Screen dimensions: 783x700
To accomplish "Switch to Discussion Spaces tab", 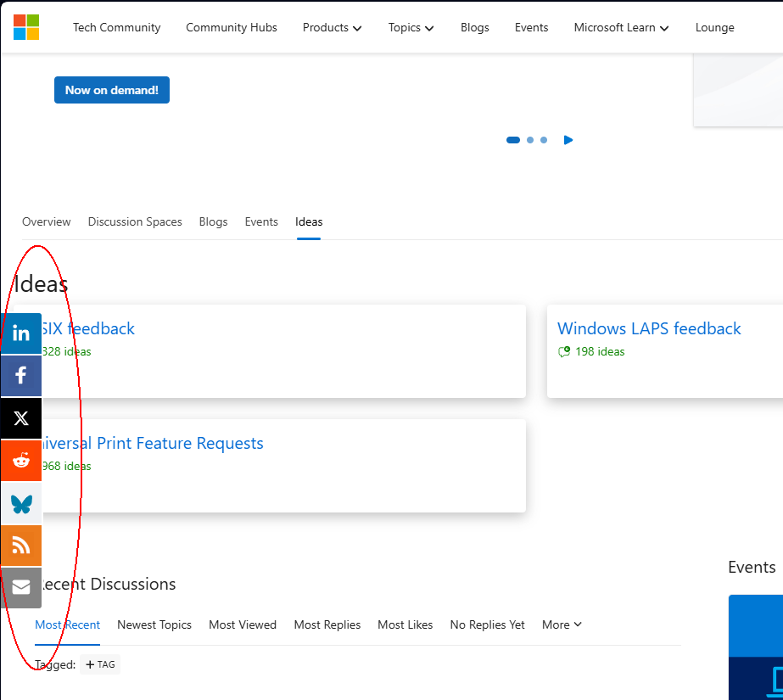I will click(x=135, y=221).
